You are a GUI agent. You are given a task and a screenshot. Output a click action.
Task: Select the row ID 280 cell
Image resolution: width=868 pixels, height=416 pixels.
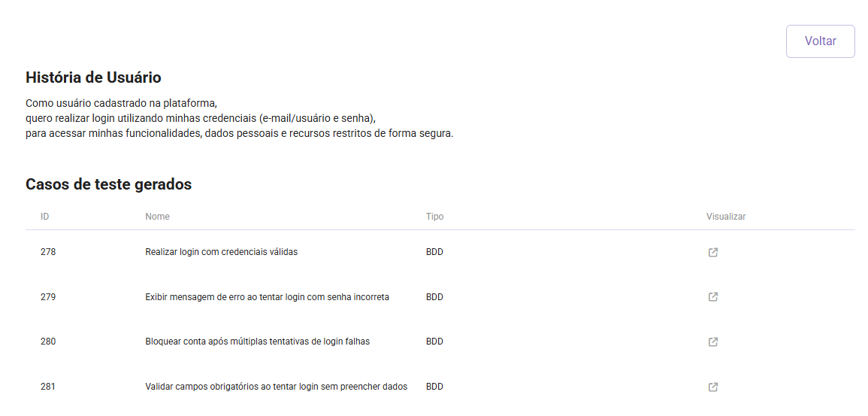pos(48,342)
